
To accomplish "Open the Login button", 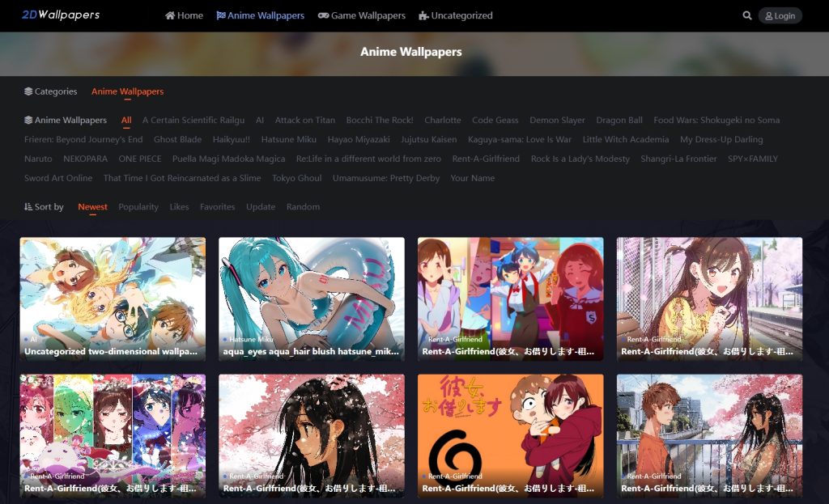I will (780, 15).
